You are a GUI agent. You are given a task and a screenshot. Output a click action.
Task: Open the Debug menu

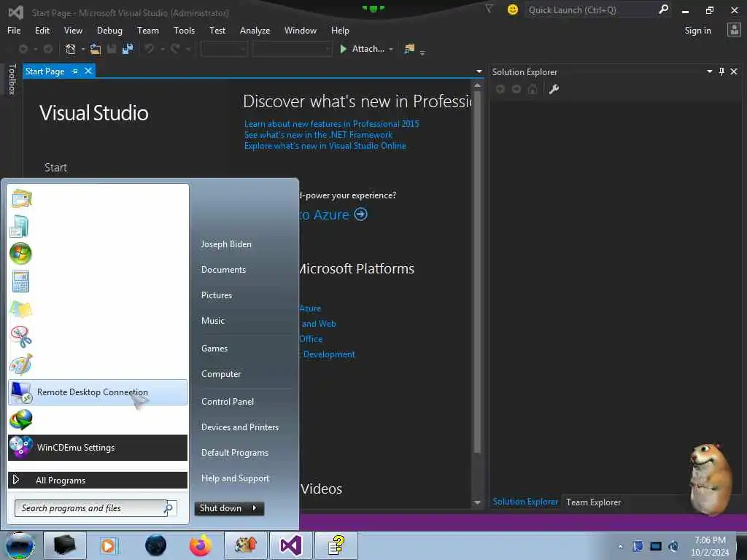tap(109, 31)
